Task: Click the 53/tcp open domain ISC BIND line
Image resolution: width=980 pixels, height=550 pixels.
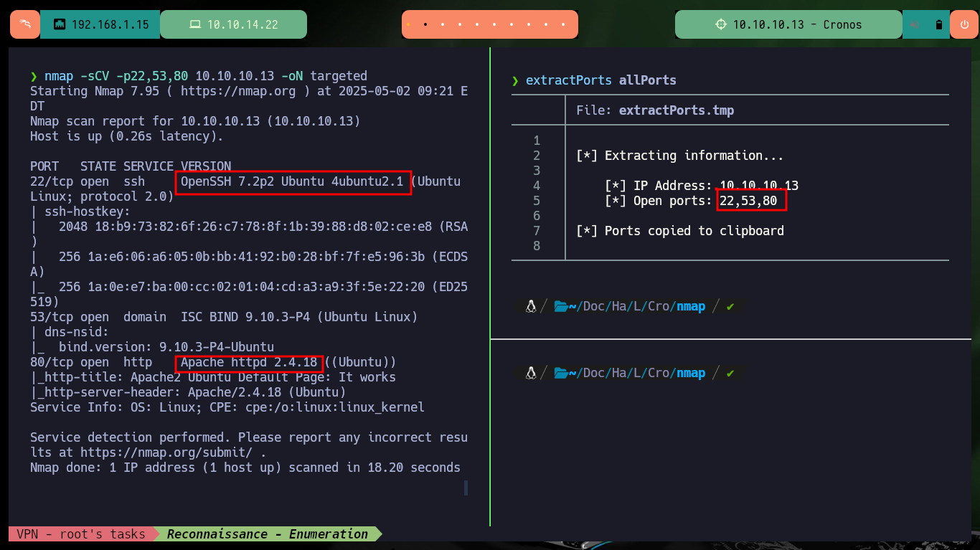Action: click(x=224, y=317)
